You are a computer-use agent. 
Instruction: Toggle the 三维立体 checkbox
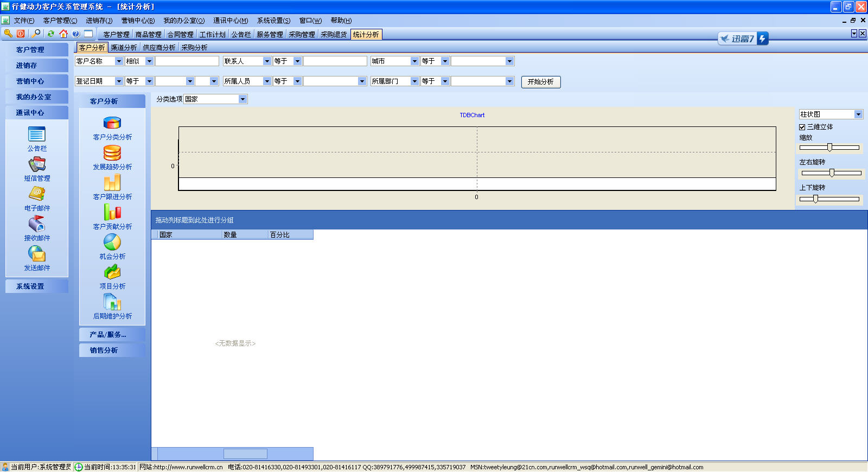(802, 127)
